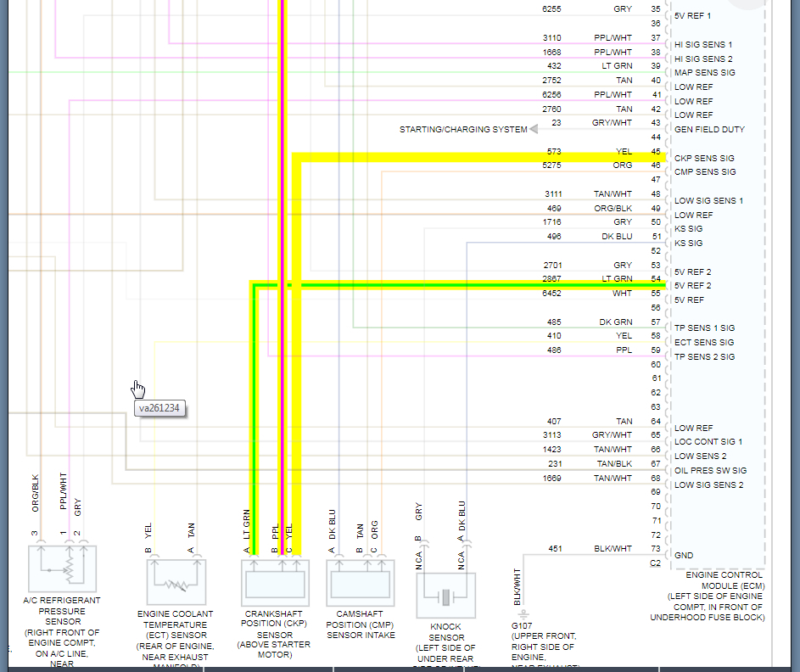Screen dimensions: 800x672
Task: Click the G107 ground location caption
Action: tap(545, 647)
